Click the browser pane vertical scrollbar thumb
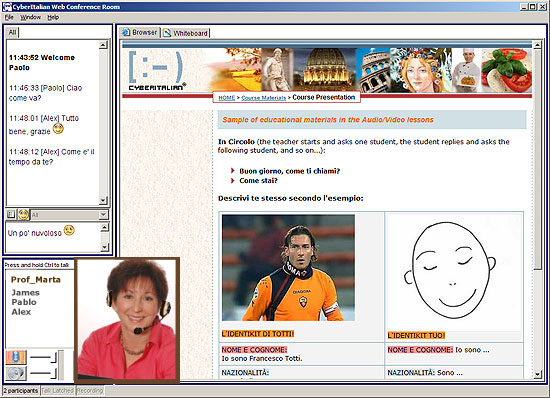This screenshot has height=398, width=550. click(537, 160)
